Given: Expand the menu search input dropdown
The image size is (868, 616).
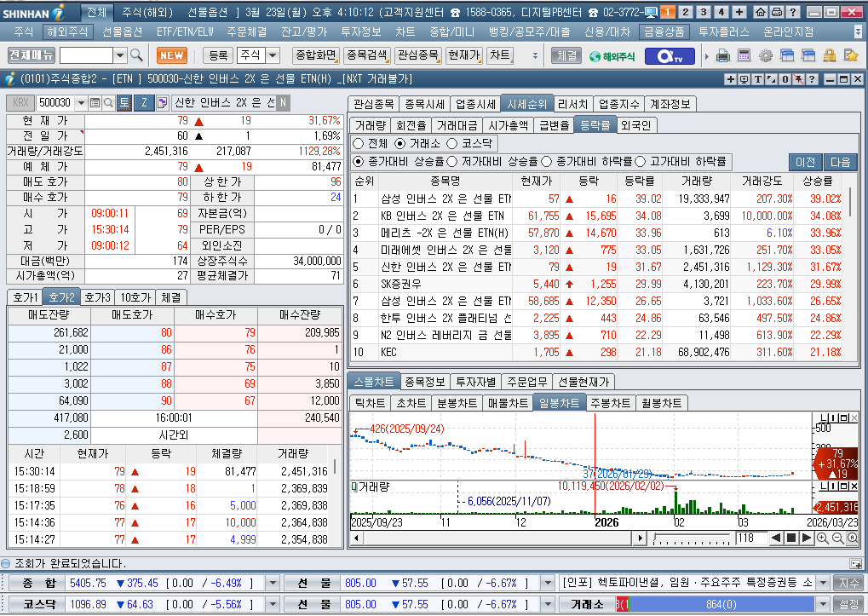Looking at the screenshot, I should pyautogui.click(x=120, y=55).
